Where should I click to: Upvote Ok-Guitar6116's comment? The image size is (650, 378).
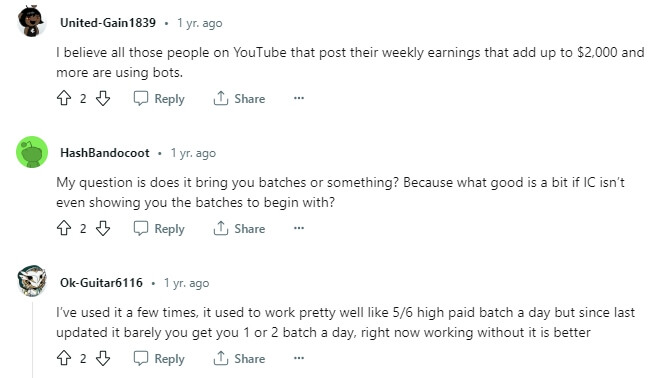click(x=64, y=358)
